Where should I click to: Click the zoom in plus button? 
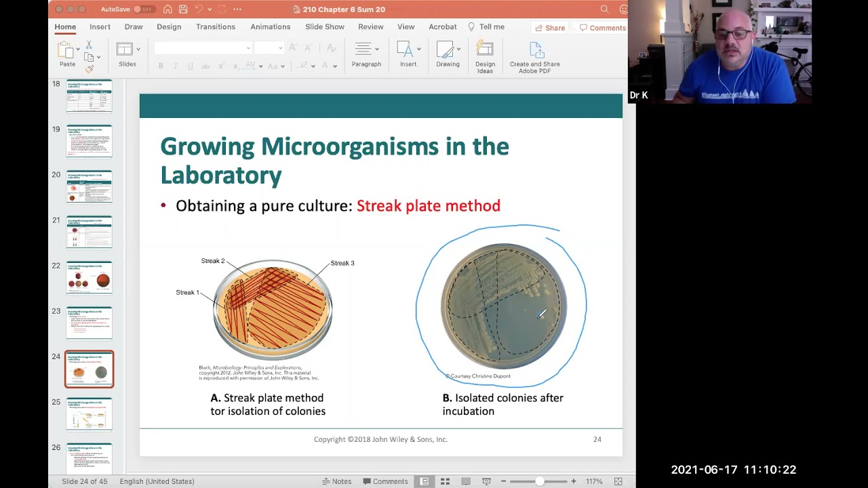[574, 481]
